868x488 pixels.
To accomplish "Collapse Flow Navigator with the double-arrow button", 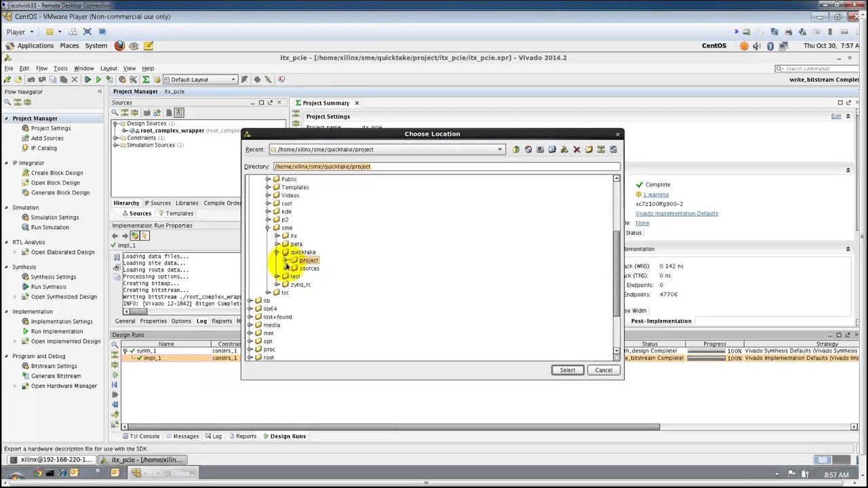I will click(x=100, y=91).
